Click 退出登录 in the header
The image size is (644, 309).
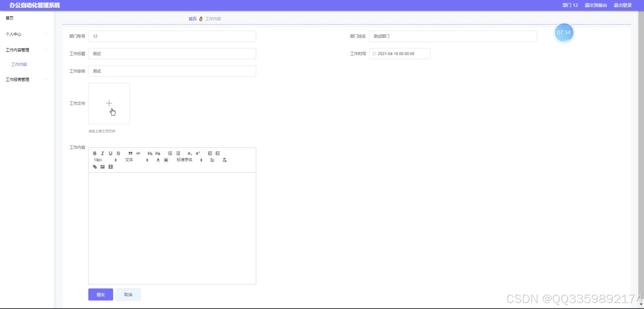[623, 5]
